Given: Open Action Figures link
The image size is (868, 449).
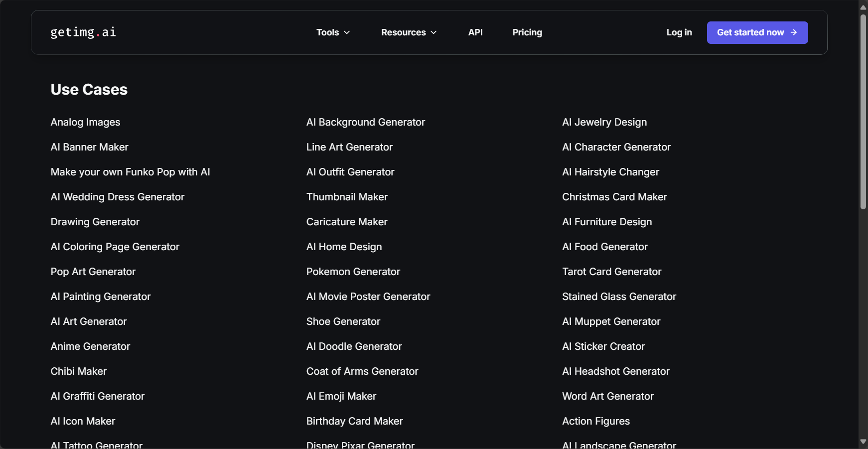Looking at the screenshot, I should [x=596, y=421].
